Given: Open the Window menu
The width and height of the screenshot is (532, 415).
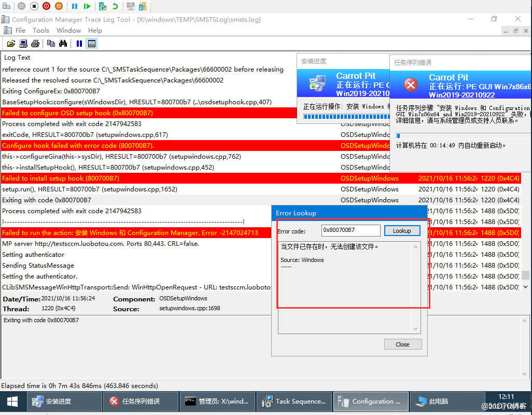Looking at the screenshot, I should point(68,31).
